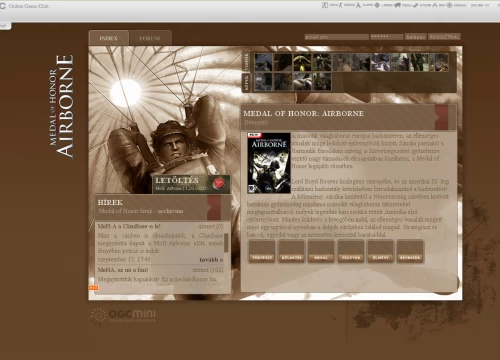Switch to the FORUM tab
Image resolution: width=500 pixels, height=360 pixels.
(x=150, y=38)
